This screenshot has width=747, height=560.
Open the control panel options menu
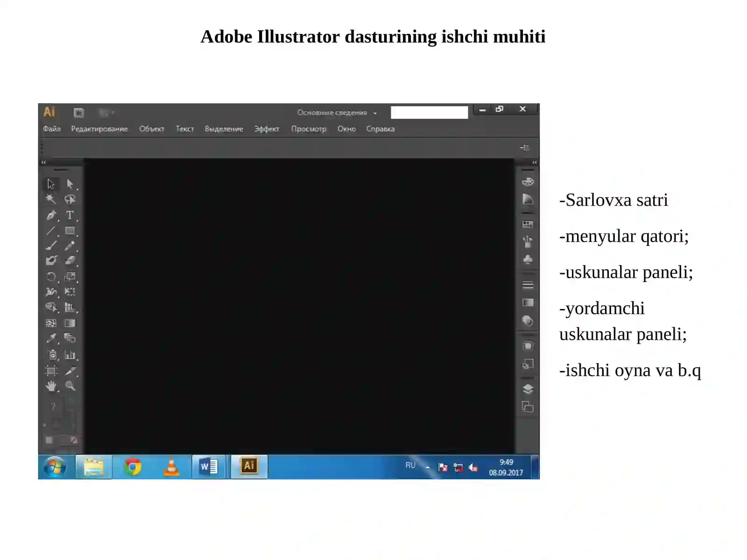pos(525,147)
